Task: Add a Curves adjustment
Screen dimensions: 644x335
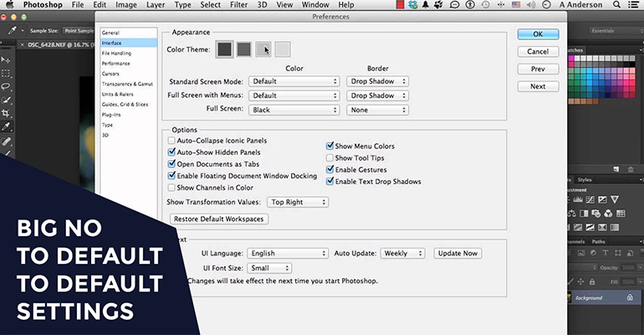Action: (590, 199)
